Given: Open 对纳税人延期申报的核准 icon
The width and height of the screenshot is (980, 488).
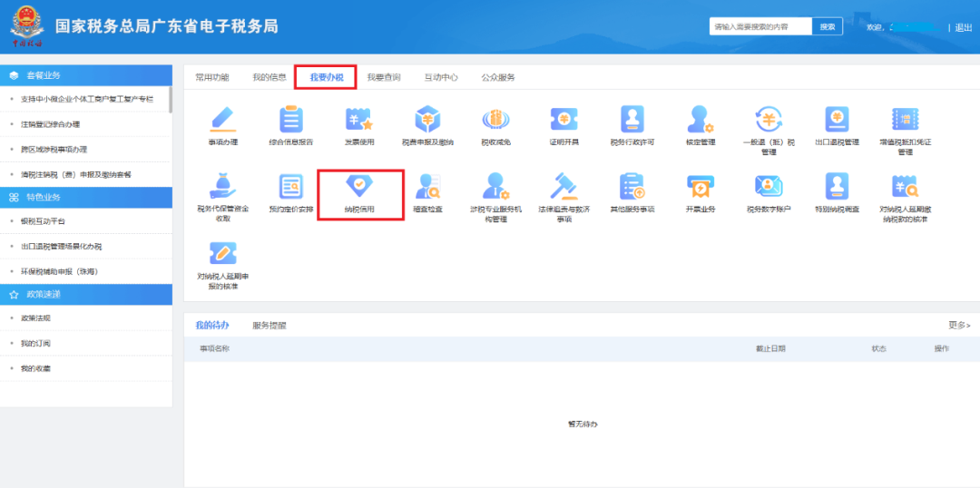Looking at the screenshot, I should [x=223, y=253].
